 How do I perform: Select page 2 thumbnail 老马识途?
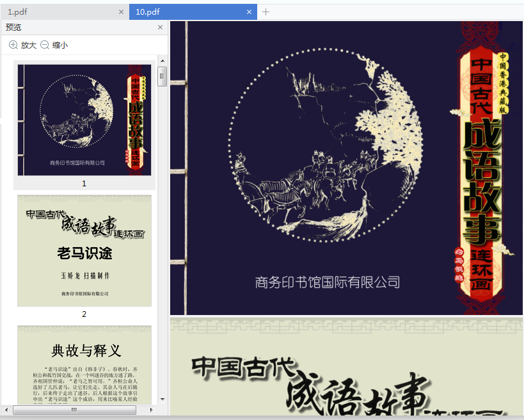click(84, 251)
